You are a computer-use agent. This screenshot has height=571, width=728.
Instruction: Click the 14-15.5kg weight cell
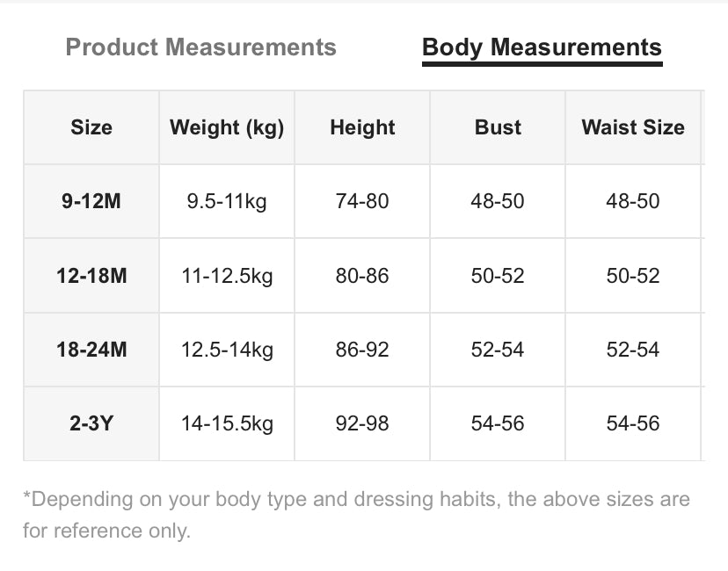(x=227, y=423)
